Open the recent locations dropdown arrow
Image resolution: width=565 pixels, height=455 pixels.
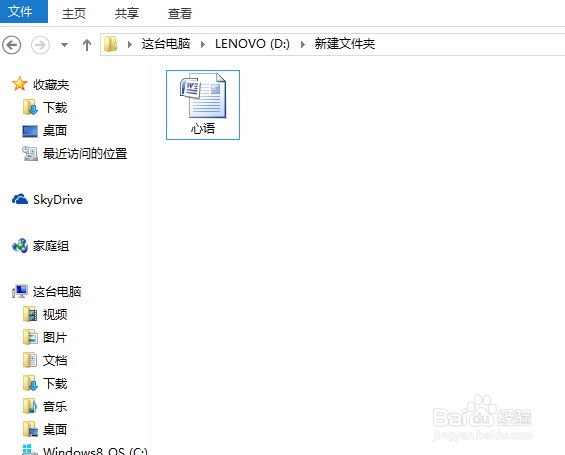click(x=64, y=45)
